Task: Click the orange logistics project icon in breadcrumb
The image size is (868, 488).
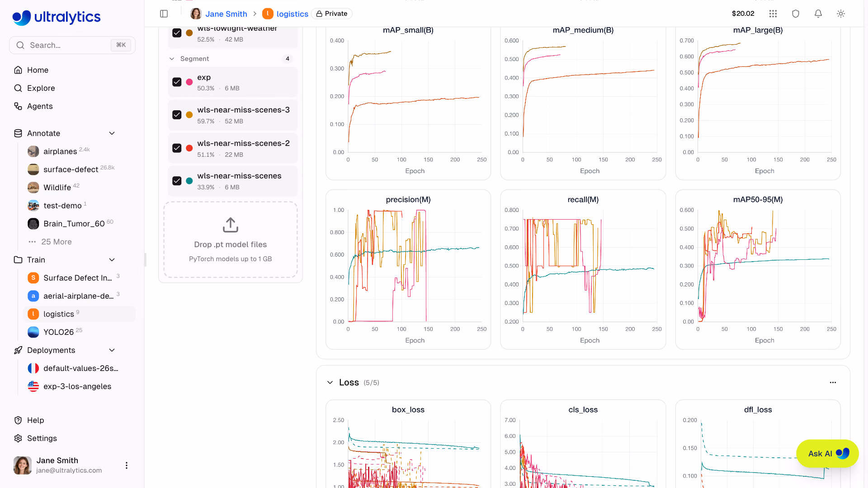Action: coord(268,14)
